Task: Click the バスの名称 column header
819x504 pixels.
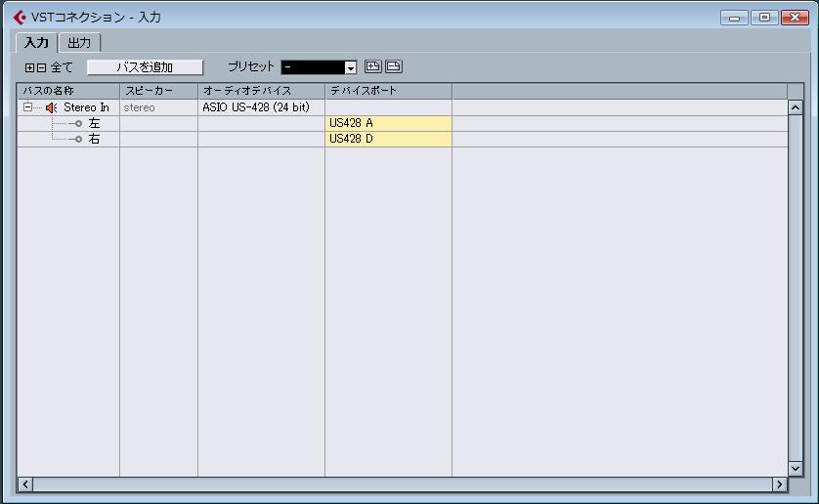Action: (68, 91)
